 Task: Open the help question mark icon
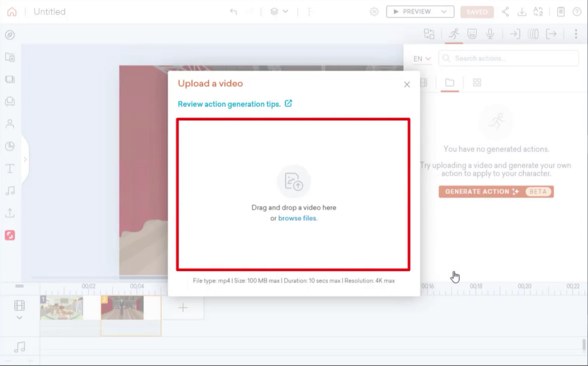coord(577,11)
